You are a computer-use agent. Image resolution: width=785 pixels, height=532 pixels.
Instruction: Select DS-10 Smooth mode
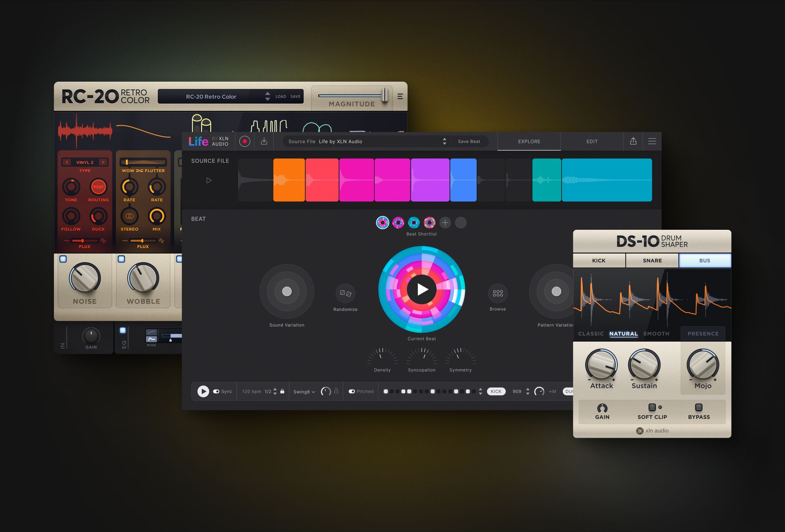click(656, 334)
